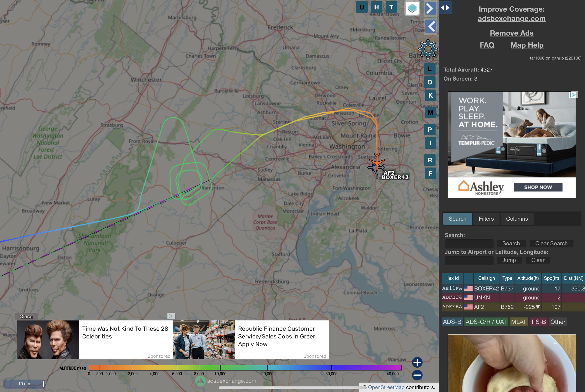
Task: Click the F follow button on map
Action: point(430,173)
